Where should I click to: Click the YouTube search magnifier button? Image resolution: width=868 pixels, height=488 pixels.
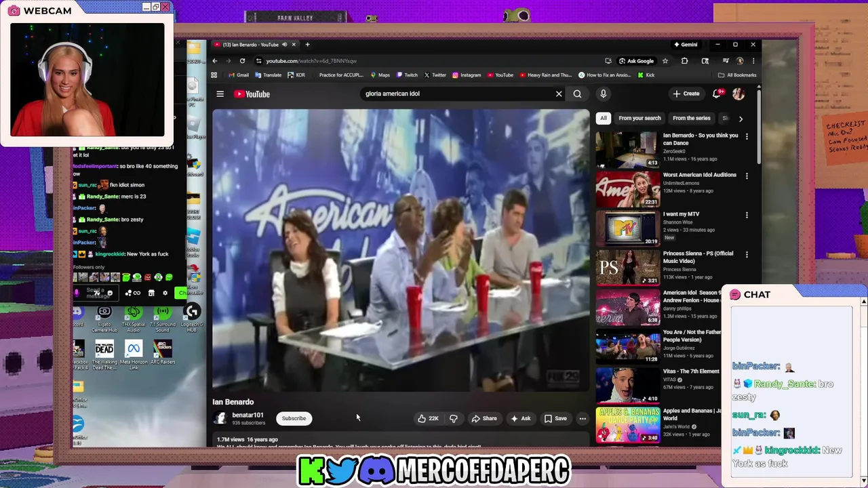577,94
